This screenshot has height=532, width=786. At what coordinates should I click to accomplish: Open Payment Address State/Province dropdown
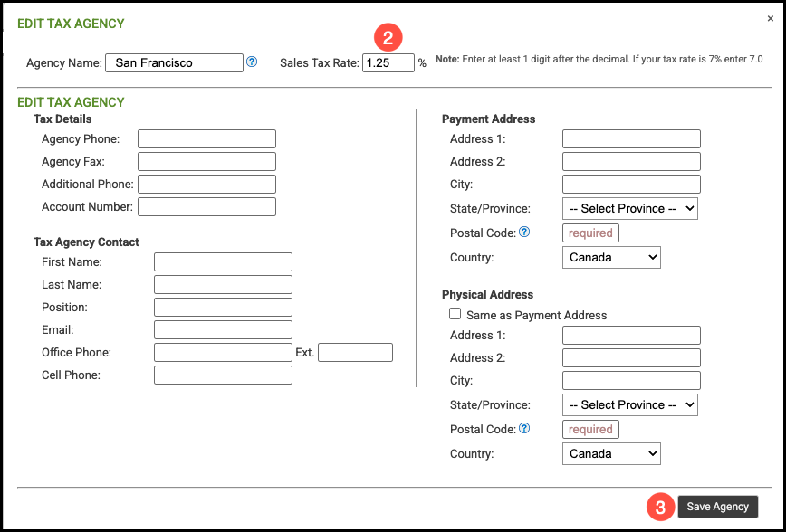pyautogui.click(x=630, y=208)
